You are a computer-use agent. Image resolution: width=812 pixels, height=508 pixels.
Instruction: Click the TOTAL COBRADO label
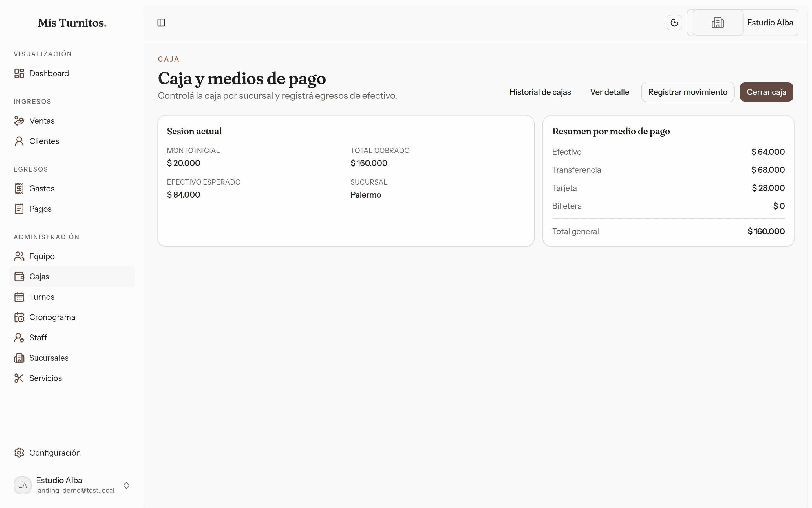(x=380, y=150)
